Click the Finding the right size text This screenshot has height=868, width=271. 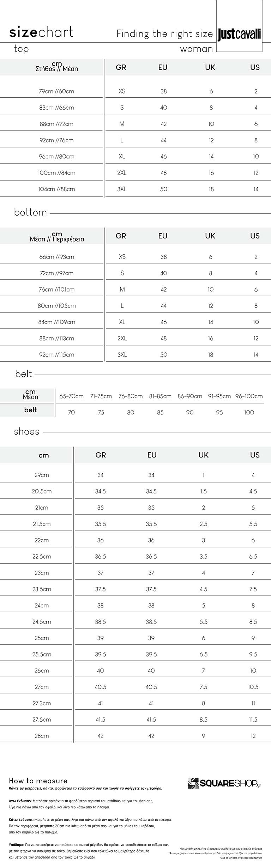(165, 34)
